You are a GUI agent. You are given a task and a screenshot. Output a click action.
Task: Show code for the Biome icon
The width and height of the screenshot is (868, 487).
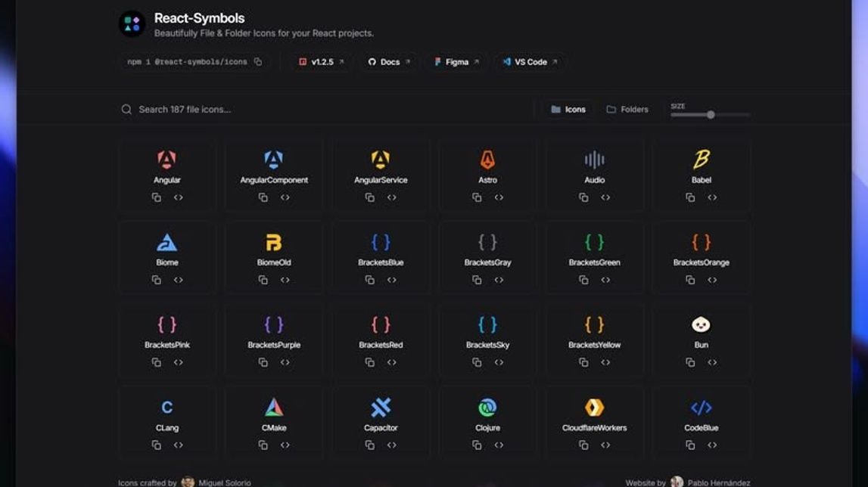point(179,280)
